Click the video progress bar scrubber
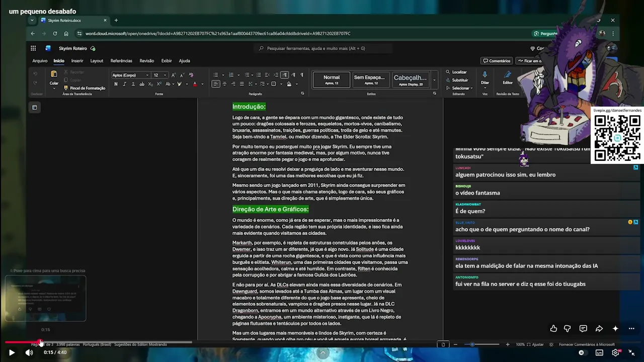The height and width of the screenshot is (362, 644). pyautogui.click(x=41, y=342)
